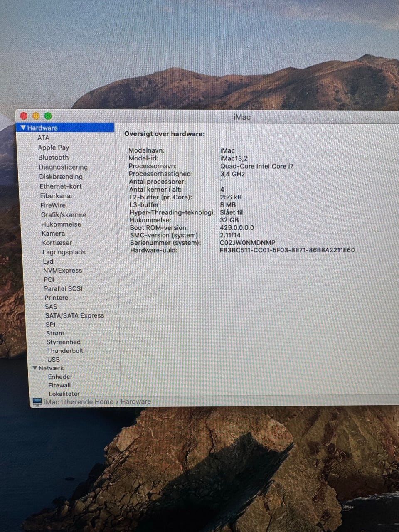Click the iMac window title
The height and width of the screenshot is (532, 399).
click(x=242, y=117)
